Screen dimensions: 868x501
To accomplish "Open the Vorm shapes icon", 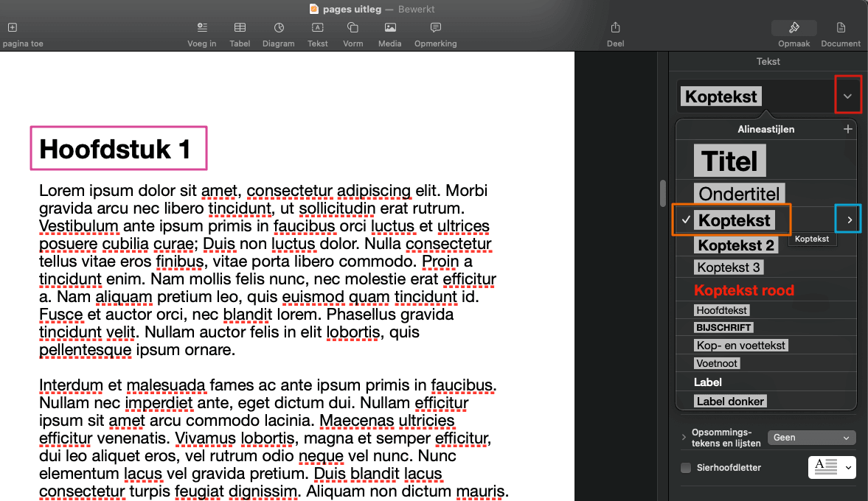I will [x=353, y=27].
